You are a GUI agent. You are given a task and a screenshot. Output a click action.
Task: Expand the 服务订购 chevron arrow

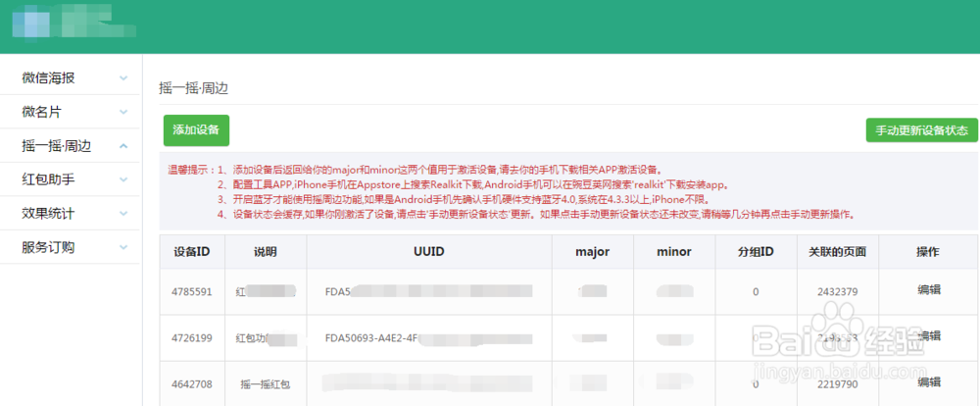[x=123, y=247]
